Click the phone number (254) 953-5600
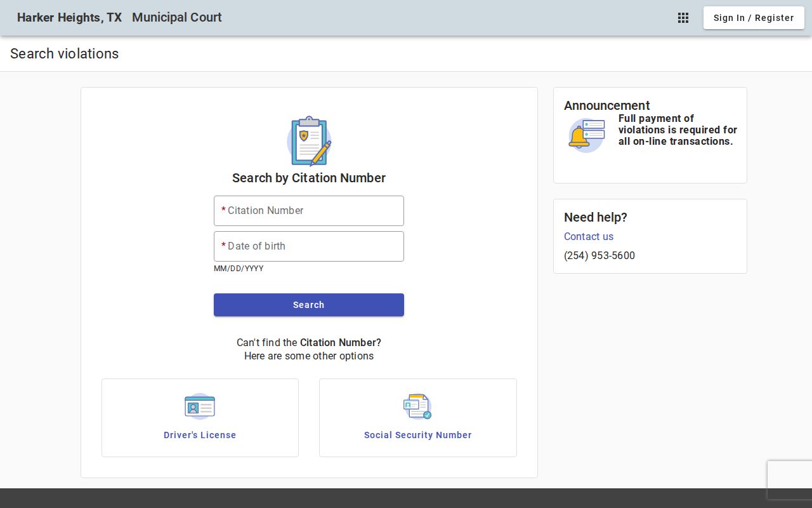The image size is (812, 508). tap(599, 255)
